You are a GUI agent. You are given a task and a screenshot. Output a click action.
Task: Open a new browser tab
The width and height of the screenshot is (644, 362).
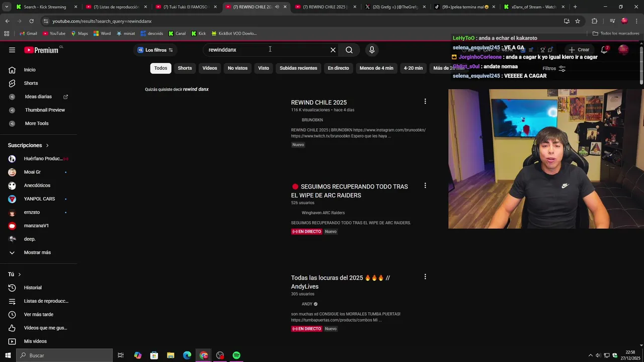575,7
